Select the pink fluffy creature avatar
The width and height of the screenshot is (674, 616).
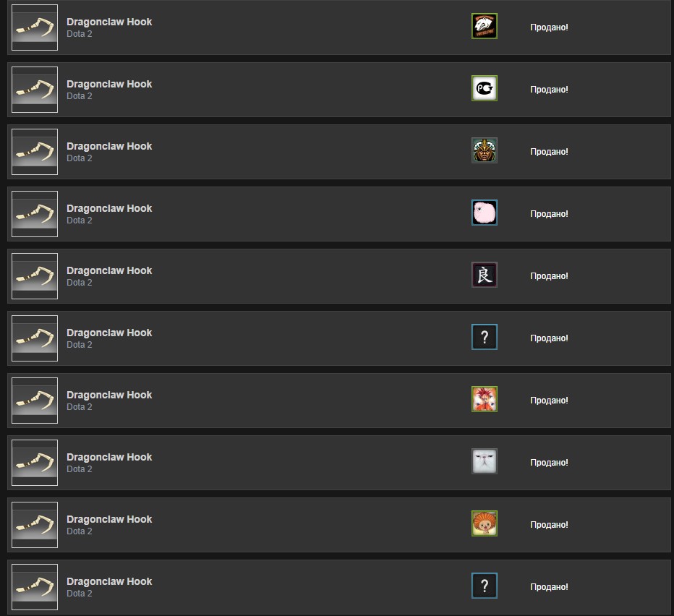tap(484, 213)
